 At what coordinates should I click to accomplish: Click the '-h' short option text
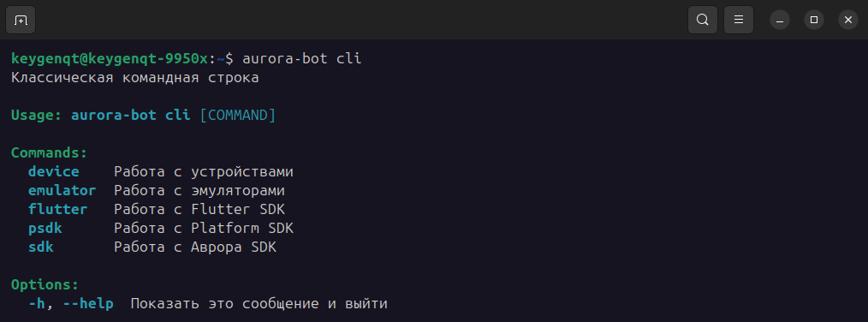37,304
